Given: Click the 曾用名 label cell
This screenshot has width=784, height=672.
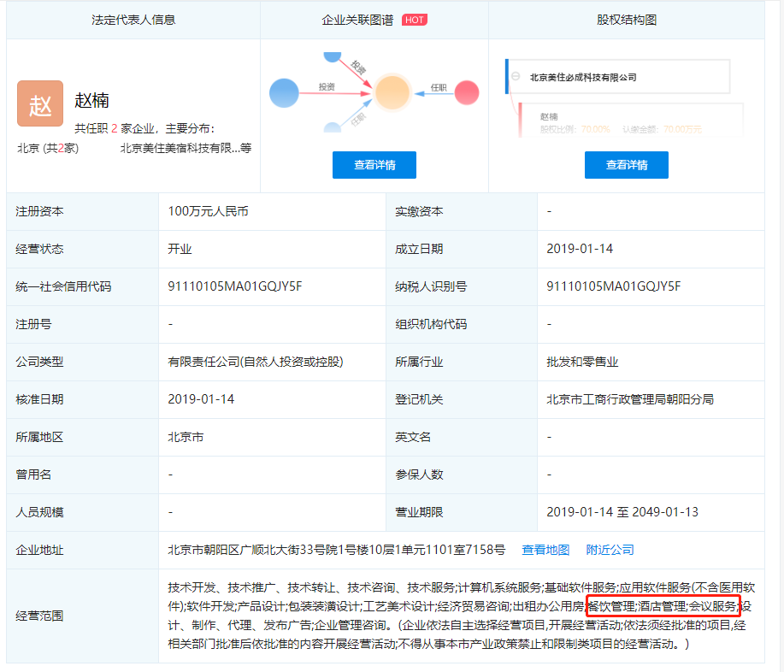Looking at the screenshot, I should click(x=82, y=475).
